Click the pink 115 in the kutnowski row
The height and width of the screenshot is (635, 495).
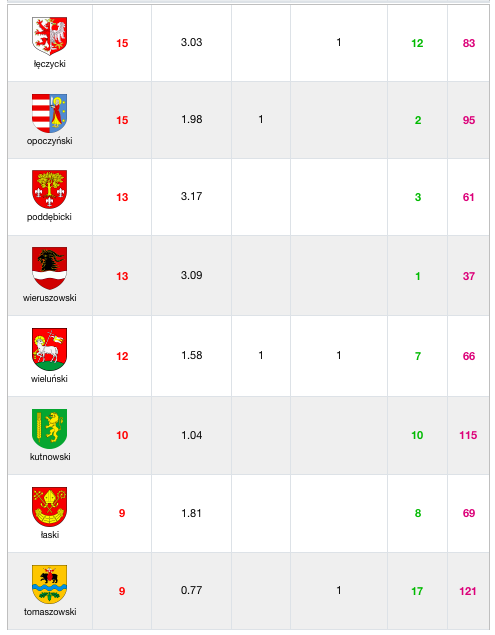tap(468, 435)
